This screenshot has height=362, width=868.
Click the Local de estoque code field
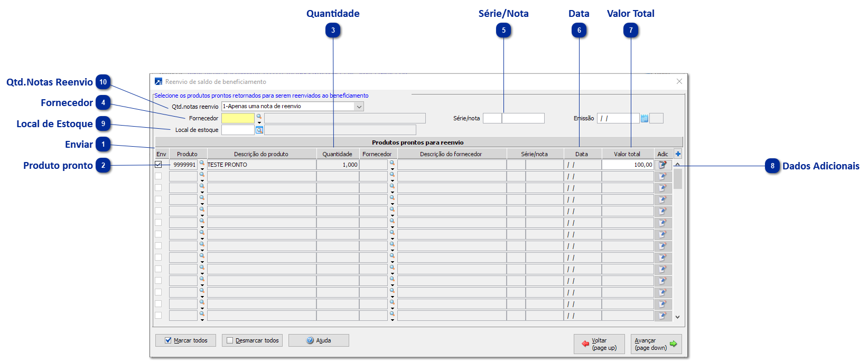(x=238, y=130)
